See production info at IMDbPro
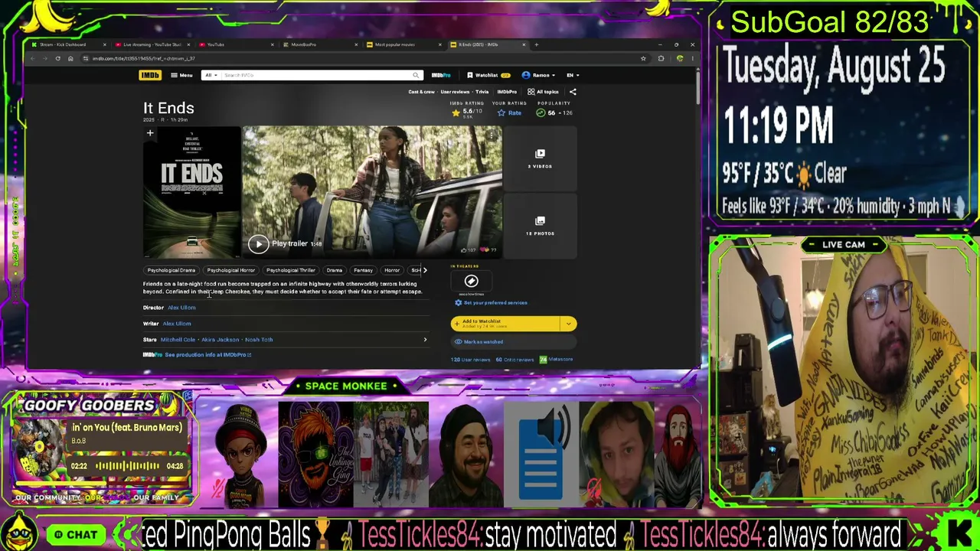This screenshot has height=551, width=980. point(207,355)
